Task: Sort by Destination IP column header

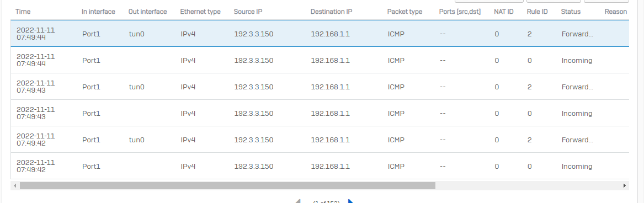Action: click(331, 12)
